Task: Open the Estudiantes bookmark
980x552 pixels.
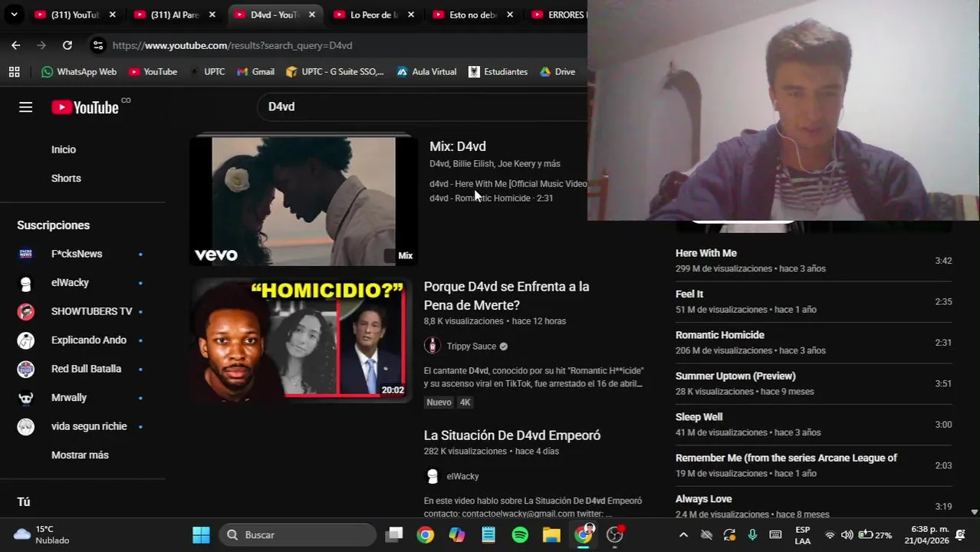Action: tap(498, 71)
